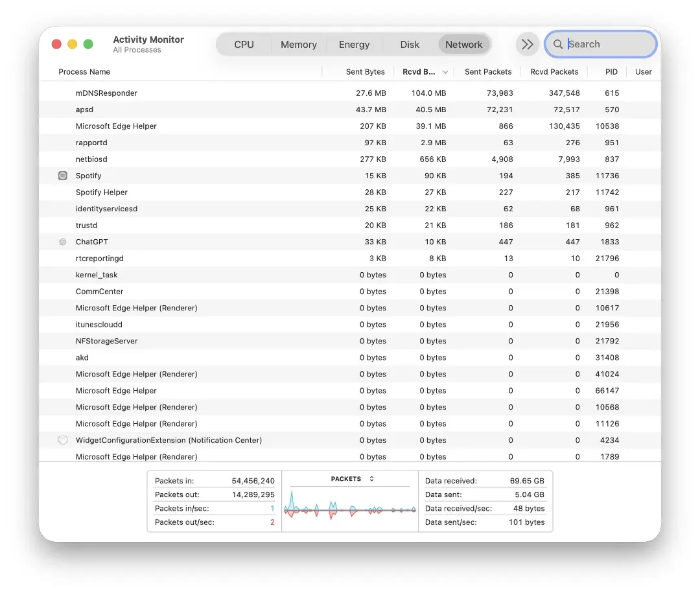The image size is (700, 593).
Task: Click the Data sent/sec 101 bytes value
Action: coord(527,522)
